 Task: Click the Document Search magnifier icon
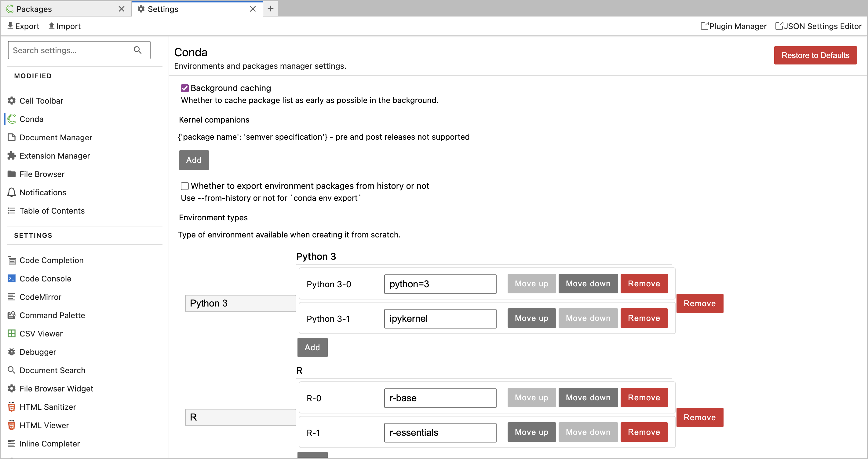tap(12, 370)
